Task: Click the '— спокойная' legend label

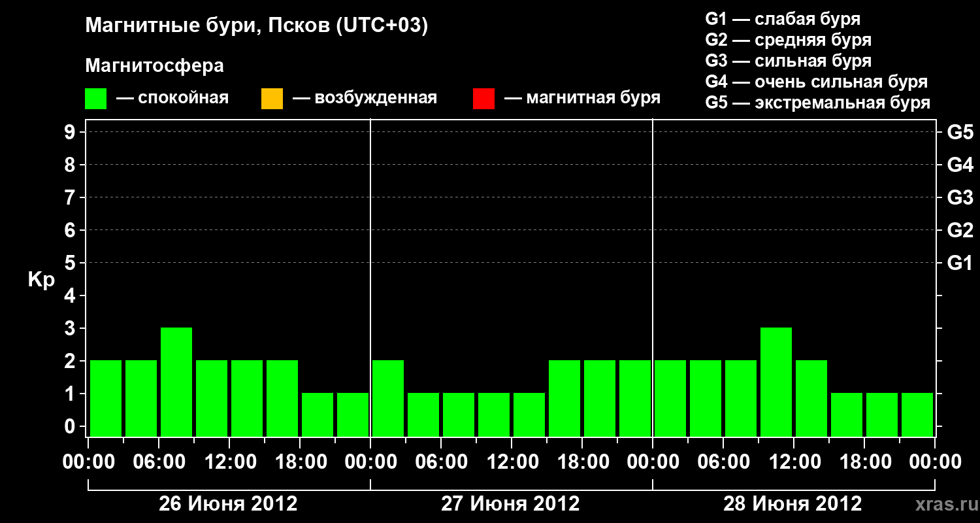Action: (172, 98)
